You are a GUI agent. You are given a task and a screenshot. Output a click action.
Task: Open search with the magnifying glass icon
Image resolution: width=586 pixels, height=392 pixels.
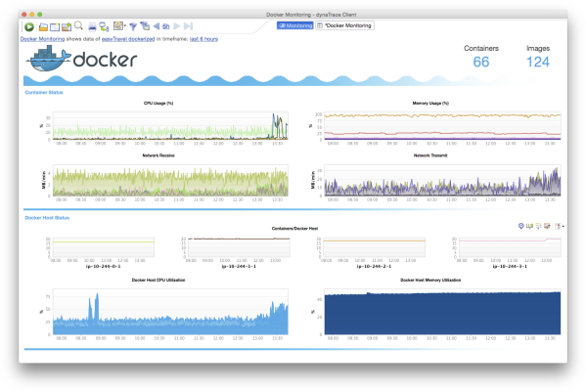pos(78,25)
